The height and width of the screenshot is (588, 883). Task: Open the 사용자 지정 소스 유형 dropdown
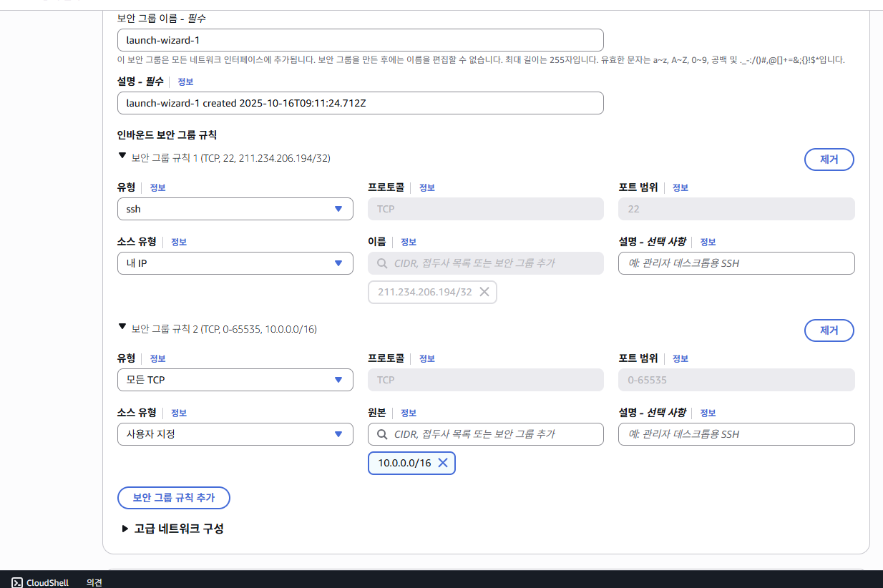[235, 434]
